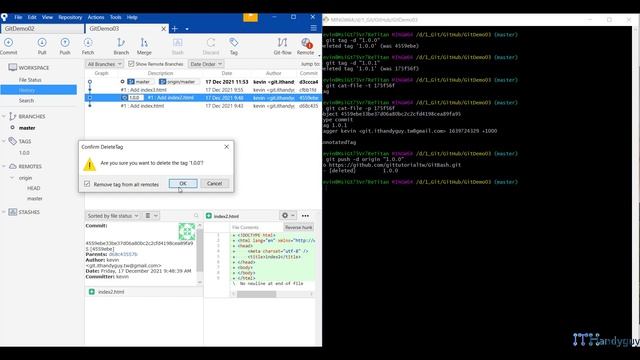Screen dimensions: 640x360
Task: Select File Status in workspace
Action: [x=30, y=80]
